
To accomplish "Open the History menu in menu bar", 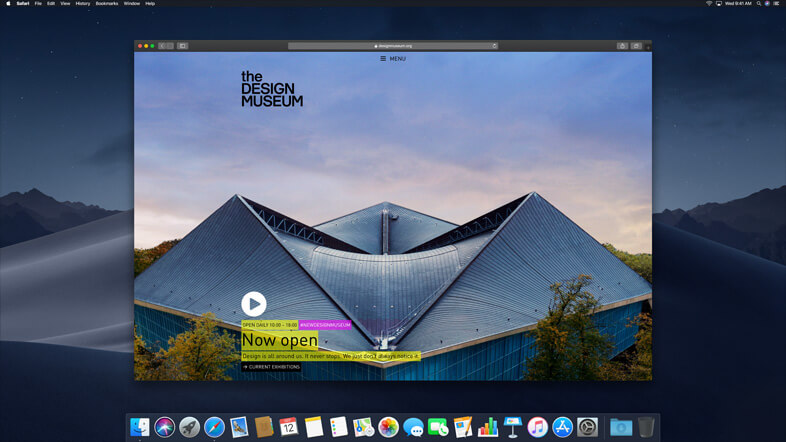I will click(82, 4).
